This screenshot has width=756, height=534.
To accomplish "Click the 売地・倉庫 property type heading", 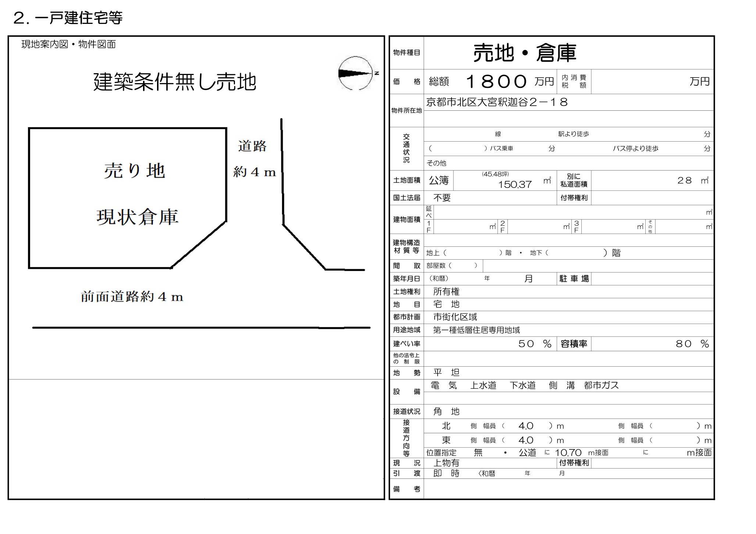I will [x=525, y=53].
